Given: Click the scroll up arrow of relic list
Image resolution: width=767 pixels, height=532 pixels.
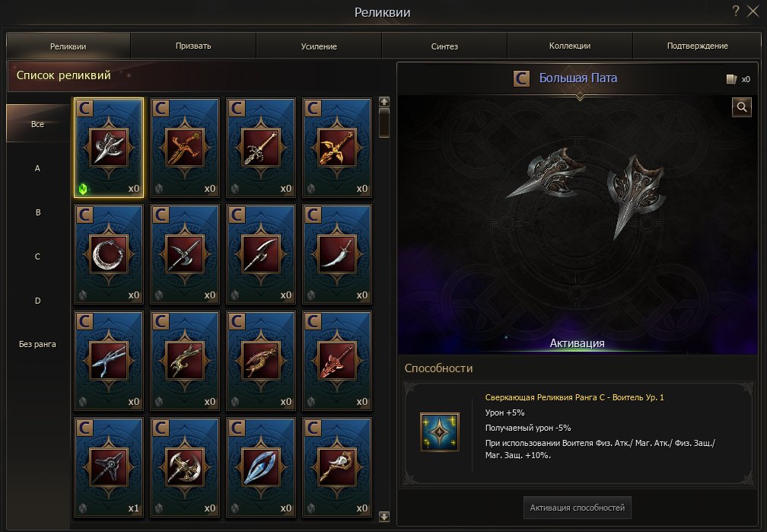Looking at the screenshot, I should pos(384,102).
